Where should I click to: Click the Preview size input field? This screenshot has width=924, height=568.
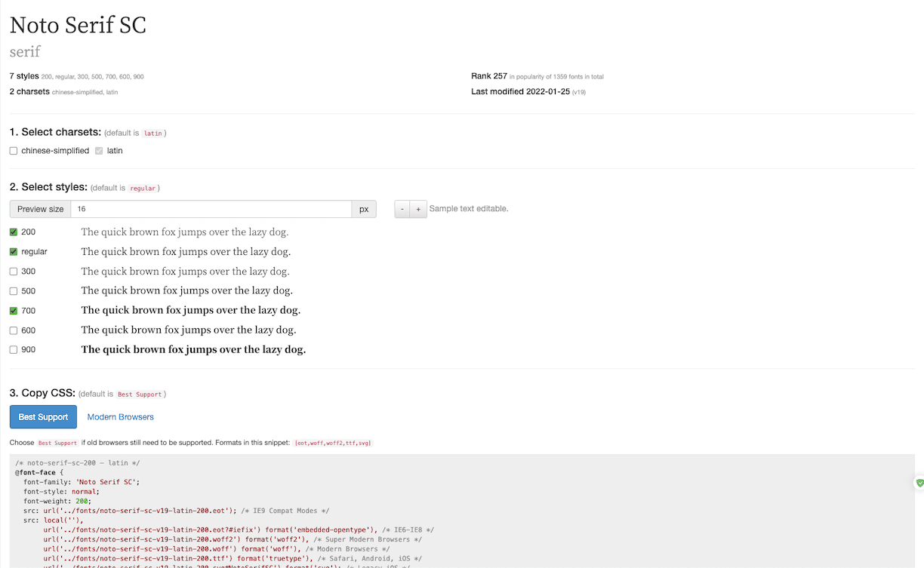pyautogui.click(x=211, y=209)
